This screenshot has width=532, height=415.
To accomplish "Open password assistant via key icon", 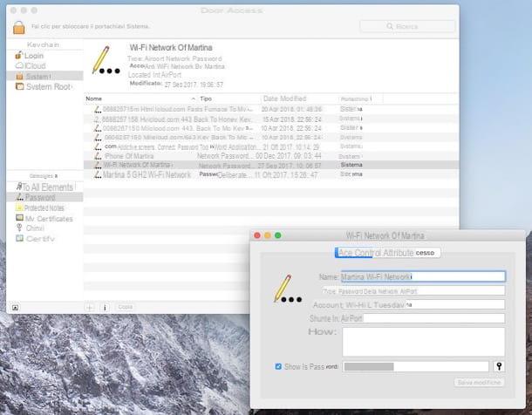I will (x=499, y=366).
